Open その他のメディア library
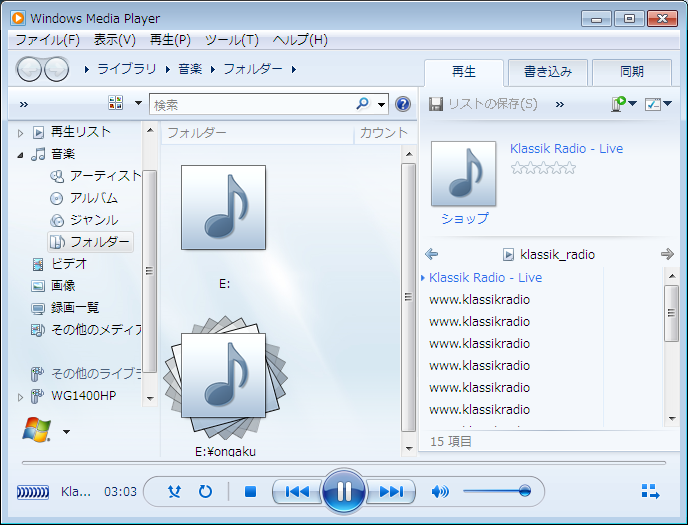The width and height of the screenshot is (688, 525). [86, 330]
